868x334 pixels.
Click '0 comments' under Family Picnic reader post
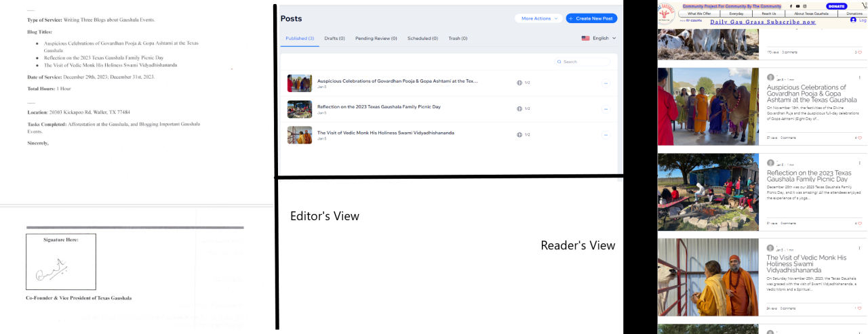[x=788, y=223]
